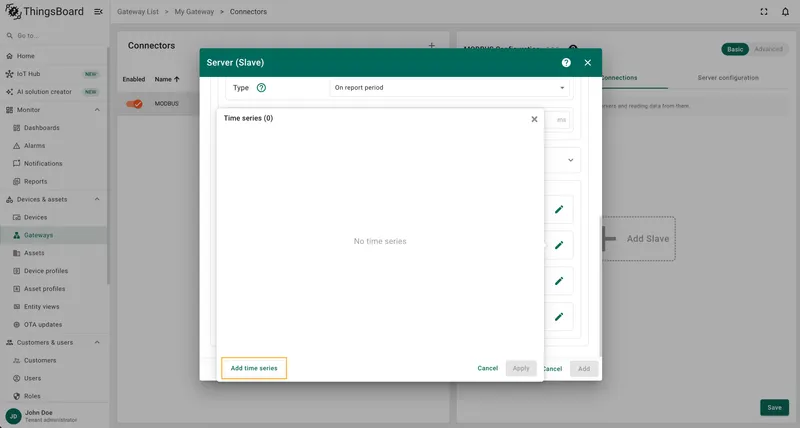Click the disabled Apply button

[x=521, y=368]
